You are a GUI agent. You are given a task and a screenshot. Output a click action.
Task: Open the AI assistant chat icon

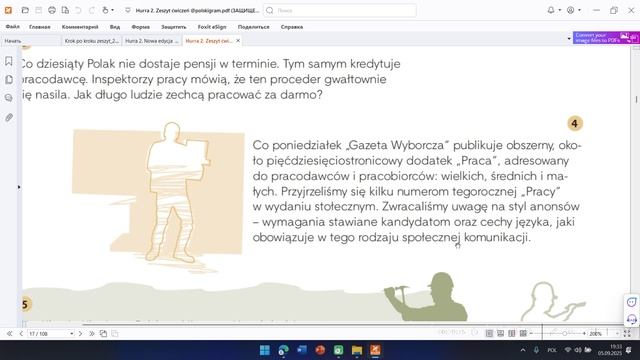(631, 302)
